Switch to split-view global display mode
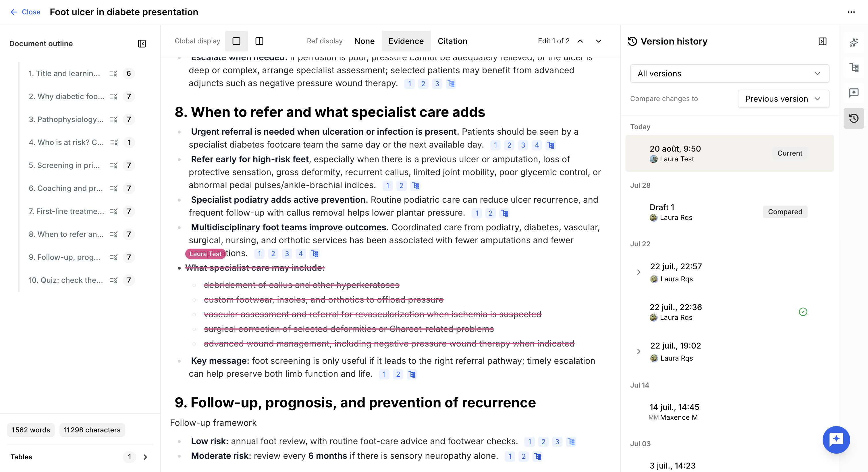The image size is (868, 472). coord(259,41)
